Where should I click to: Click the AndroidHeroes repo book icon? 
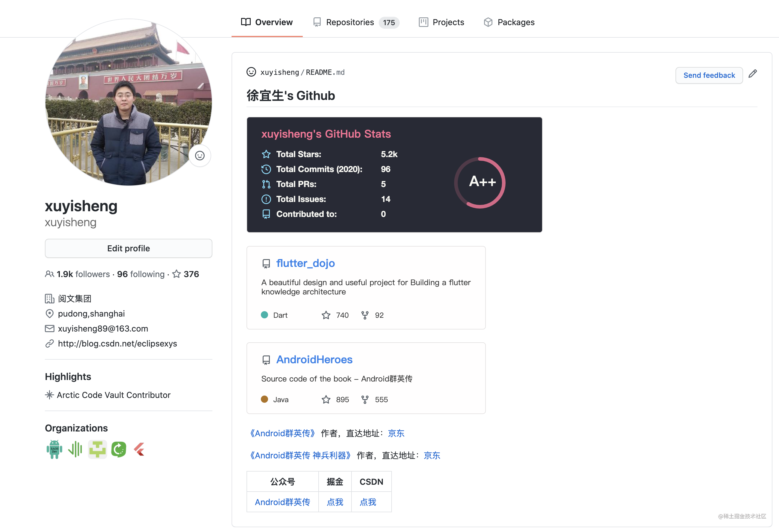(x=266, y=360)
